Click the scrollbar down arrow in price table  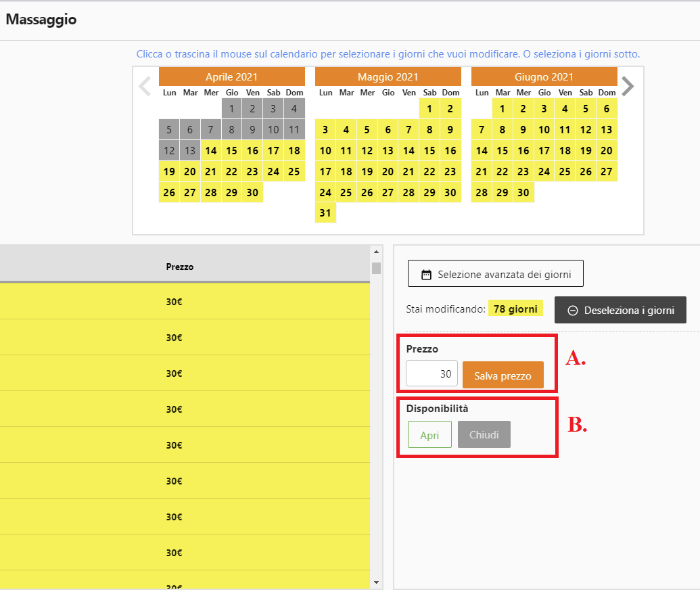pyautogui.click(x=376, y=582)
